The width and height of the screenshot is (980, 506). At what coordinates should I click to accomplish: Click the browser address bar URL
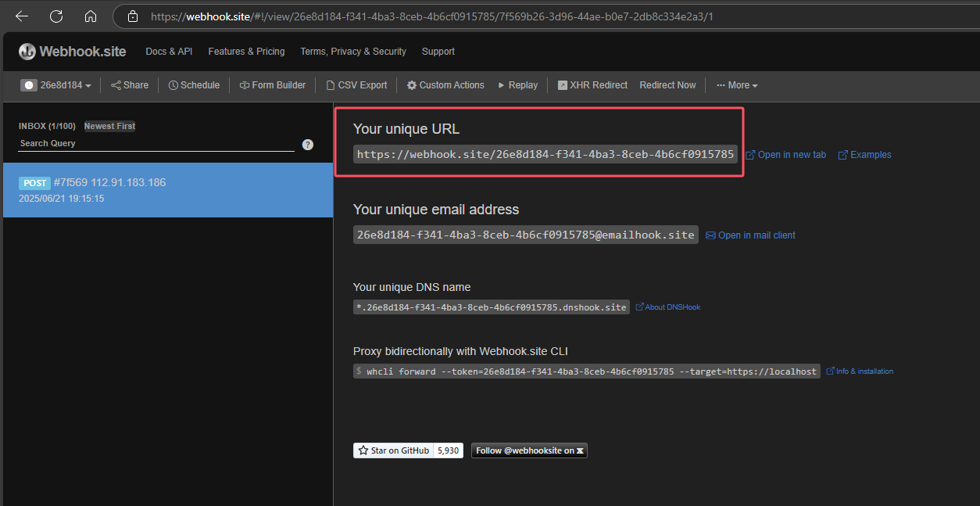point(431,16)
